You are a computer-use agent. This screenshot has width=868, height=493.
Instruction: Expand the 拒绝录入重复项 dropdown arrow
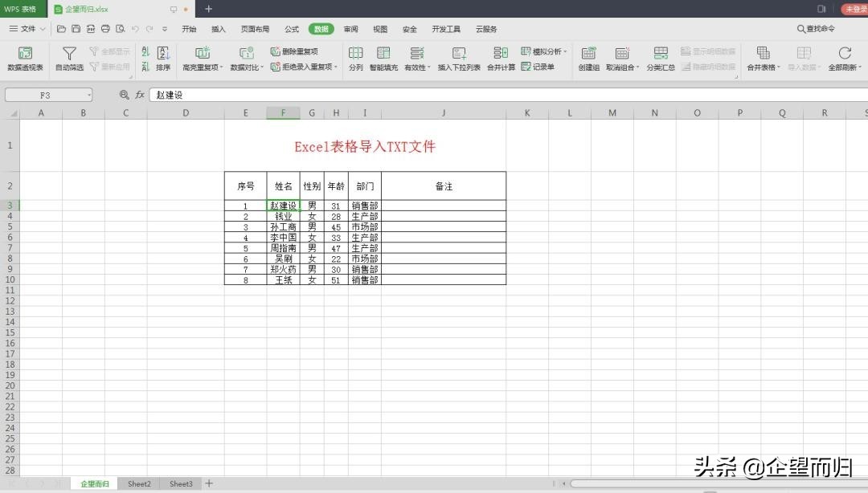pos(335,67)
